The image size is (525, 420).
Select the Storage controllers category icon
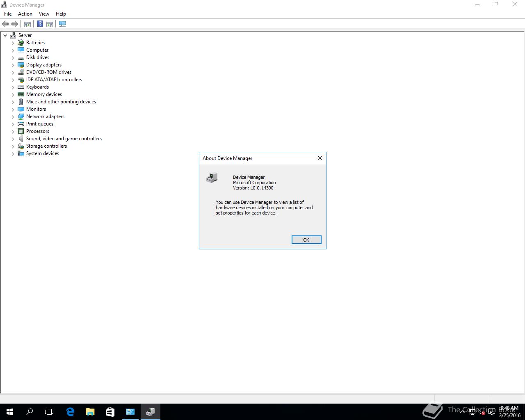click(21, 146)
